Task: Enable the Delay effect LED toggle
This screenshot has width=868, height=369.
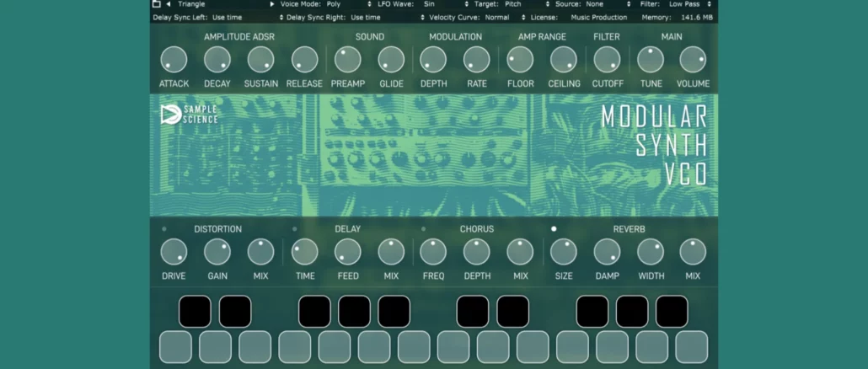Action: point(294,229)
